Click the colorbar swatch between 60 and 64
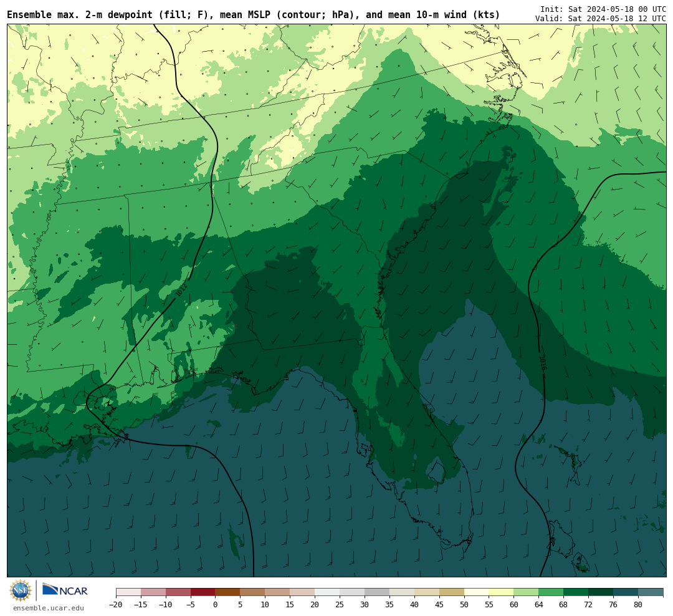This screenshot has height=616, width=673. (x=526, y=592)
